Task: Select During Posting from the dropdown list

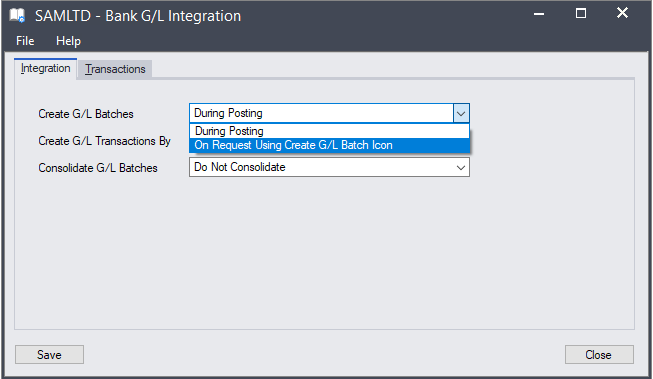Action: (x=329, y=131)
